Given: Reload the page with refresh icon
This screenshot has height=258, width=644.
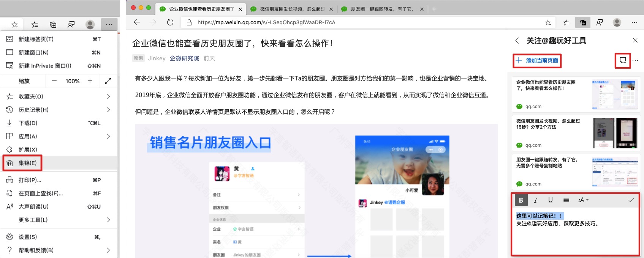Looking at the screenshot, I should [x=170, y=22].
